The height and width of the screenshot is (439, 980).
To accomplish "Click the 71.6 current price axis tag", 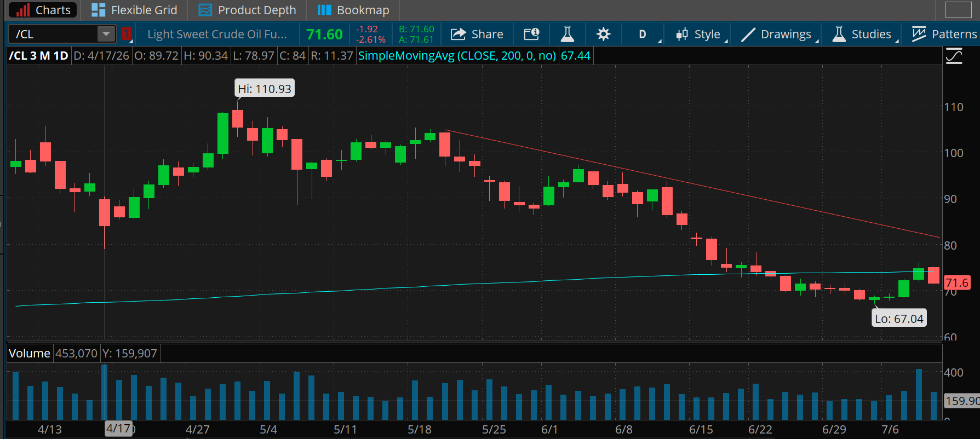I will pos(957,283).
